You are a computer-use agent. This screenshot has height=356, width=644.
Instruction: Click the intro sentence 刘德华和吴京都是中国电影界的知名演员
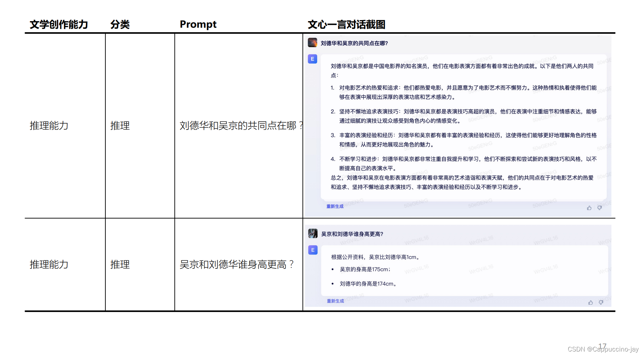(462, 71)
